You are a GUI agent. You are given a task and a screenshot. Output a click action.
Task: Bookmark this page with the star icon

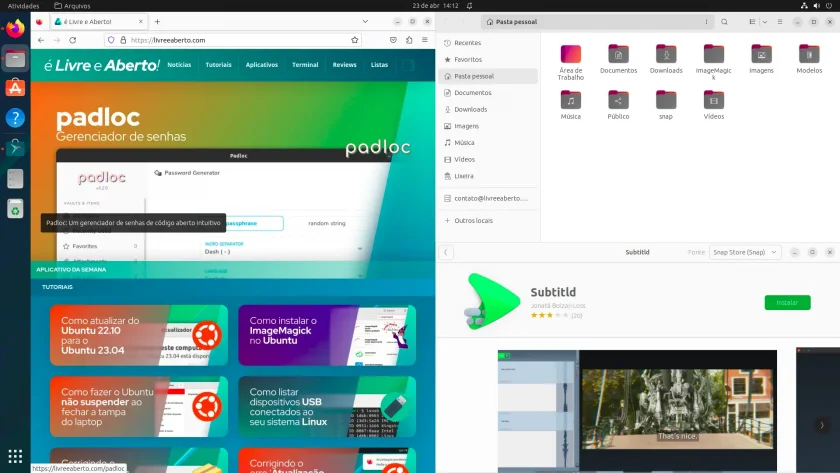pyautogui.click(x=354, y=40)
